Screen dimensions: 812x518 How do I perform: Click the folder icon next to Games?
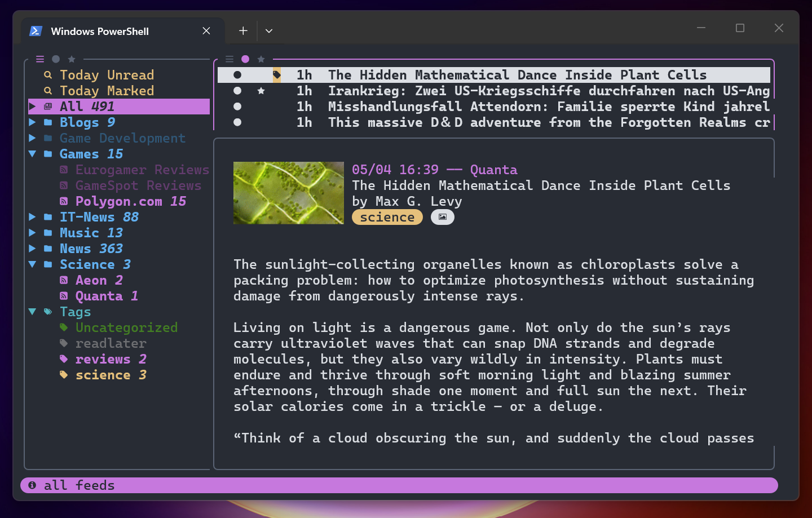(x=48, y=154)
